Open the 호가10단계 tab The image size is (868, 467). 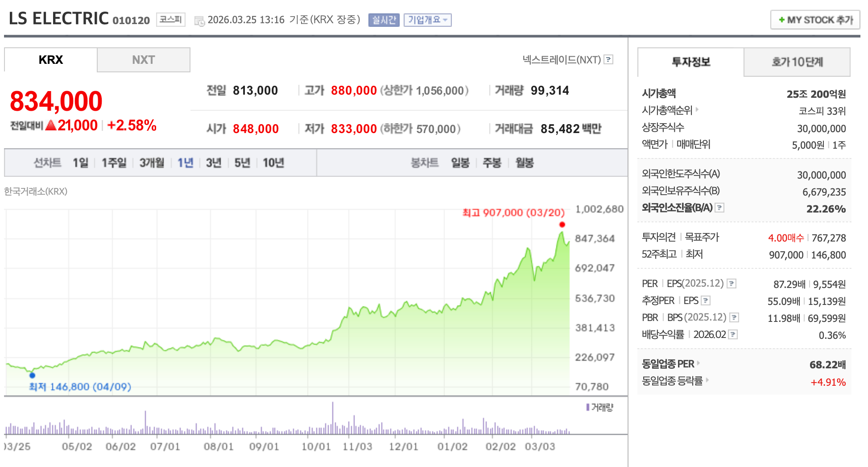(x=797, y=62)
